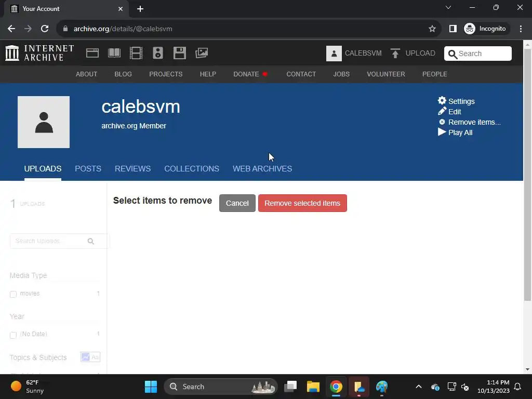Open Chrome side panel icon
The image size is (532, 399).
click(453, 29)
